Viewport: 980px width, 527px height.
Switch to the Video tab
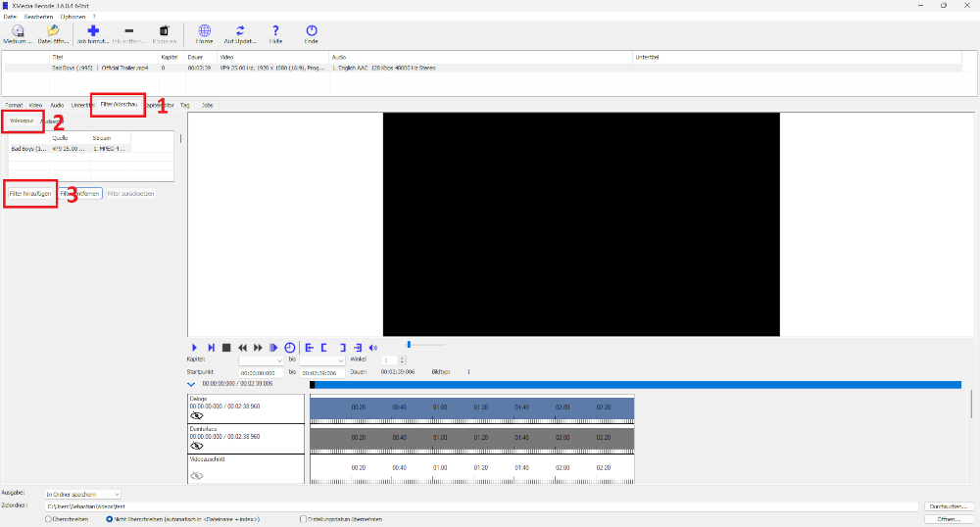pos(35,106)
